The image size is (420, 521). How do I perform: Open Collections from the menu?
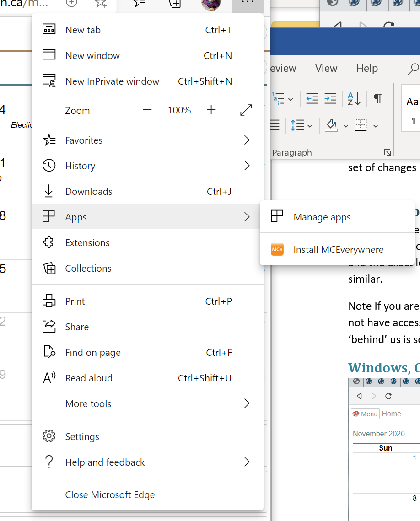click(147, 268)
